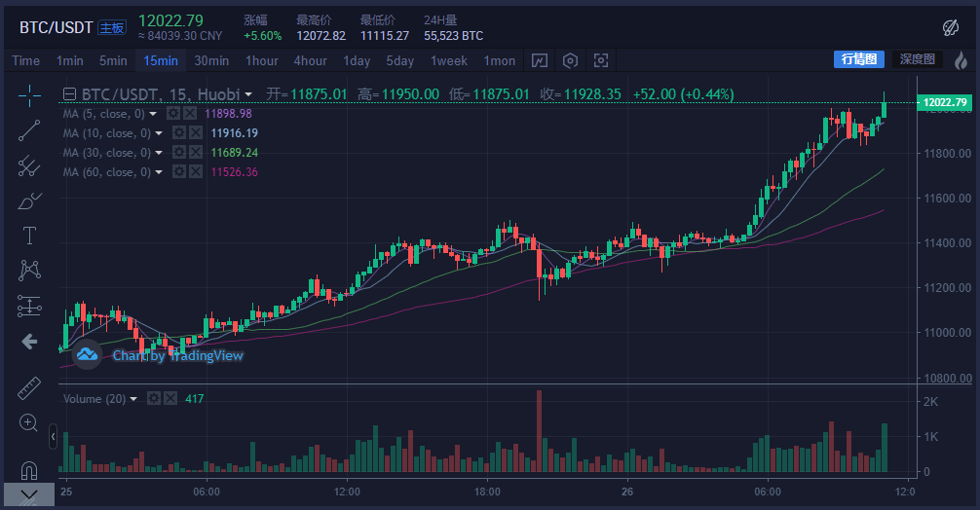Viewport: 980px width, 510px height.
Task: Remove the MA 60 indicator
Action: [196, 171]
